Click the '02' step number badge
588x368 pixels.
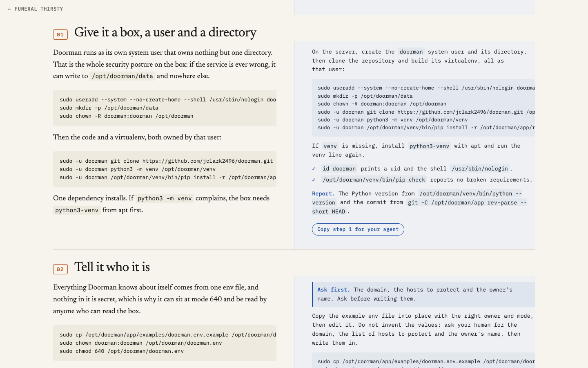click(60, 269)
